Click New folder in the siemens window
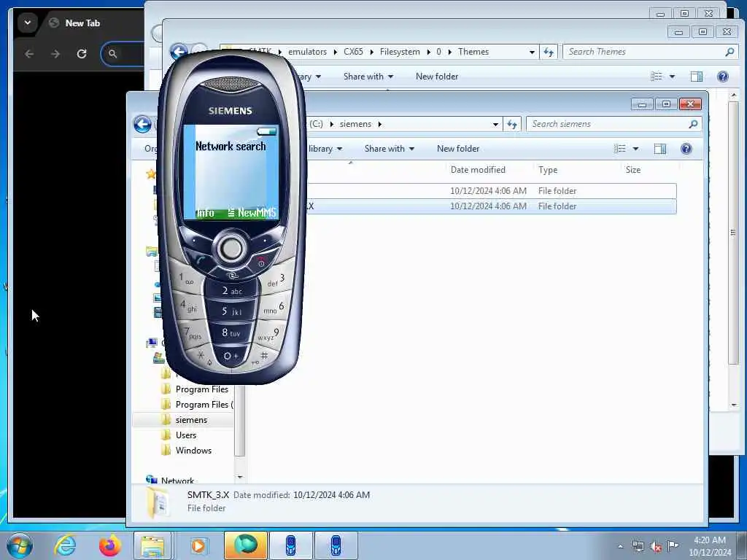The width and height of the screenshot is (747, 560). point(458,149)
